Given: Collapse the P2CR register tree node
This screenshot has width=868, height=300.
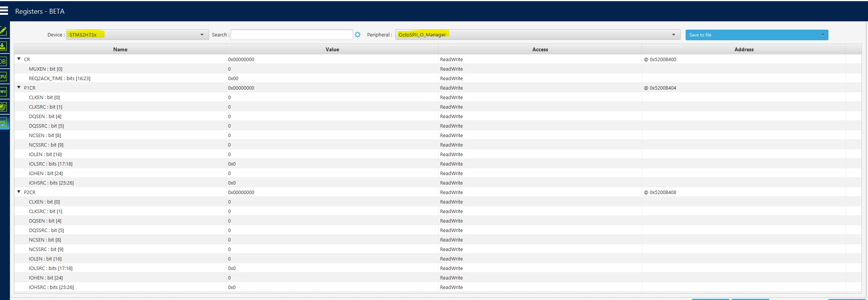Looking at the screenshot, I should 19,192.
